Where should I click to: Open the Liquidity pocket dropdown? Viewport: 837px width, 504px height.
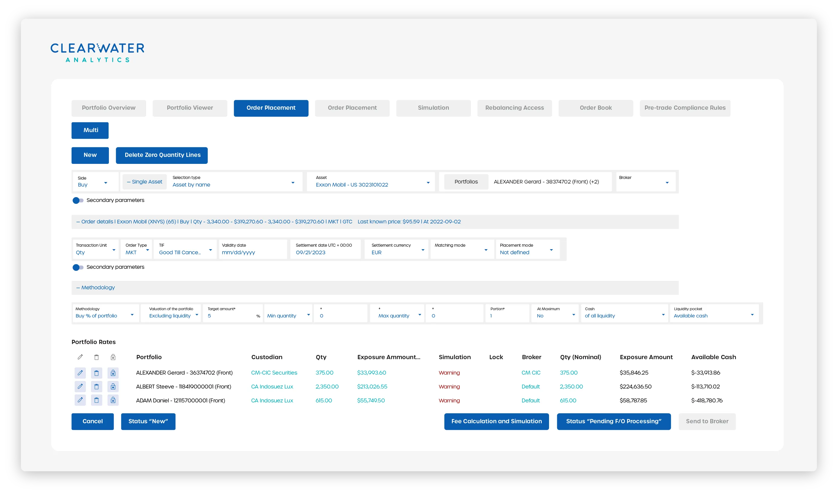(x=714, y=313)
